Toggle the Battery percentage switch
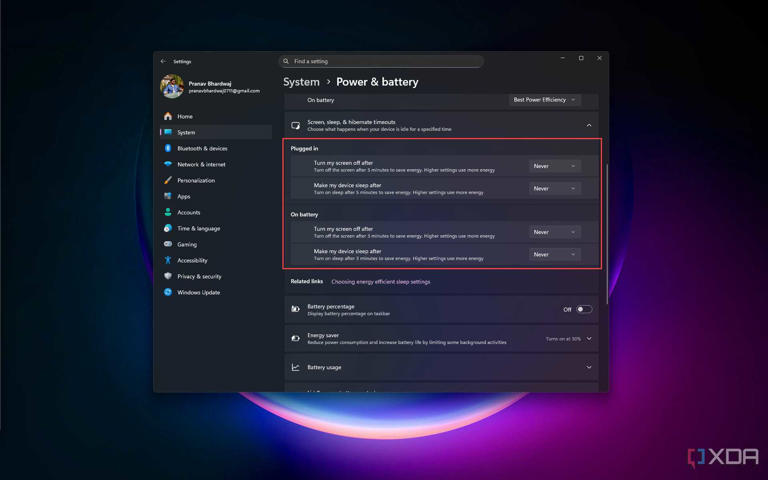Viewport: 768px width, 480px height. tap(584, 309)
